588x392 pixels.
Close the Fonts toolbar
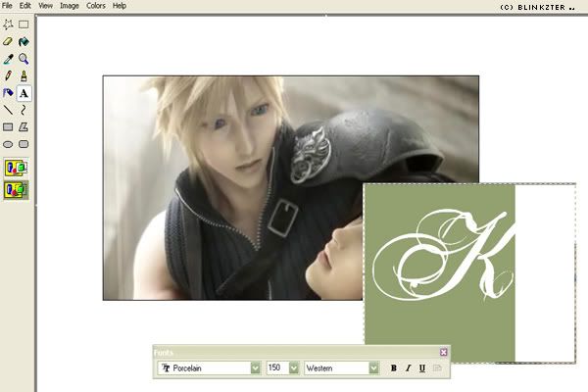(443, 352)
